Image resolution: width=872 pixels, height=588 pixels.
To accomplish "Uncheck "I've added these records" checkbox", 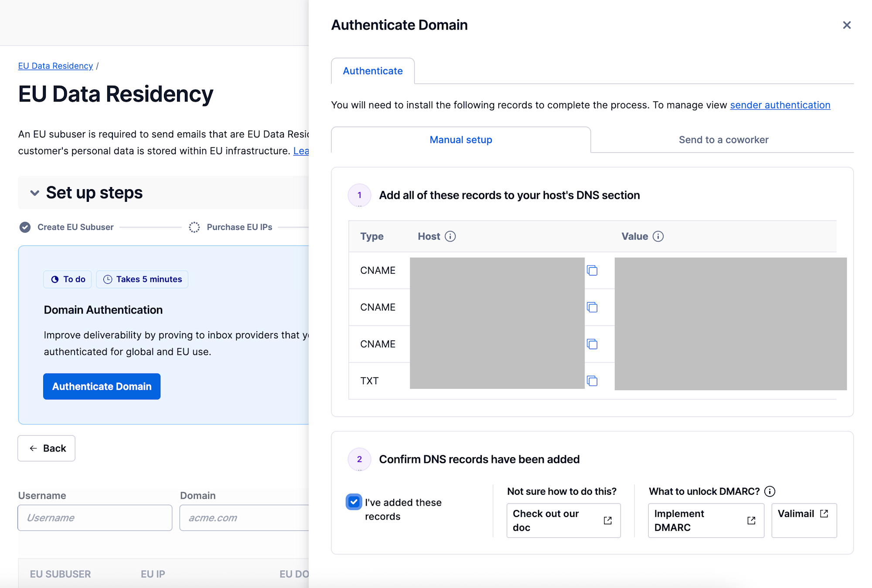I will coord(354,502).
